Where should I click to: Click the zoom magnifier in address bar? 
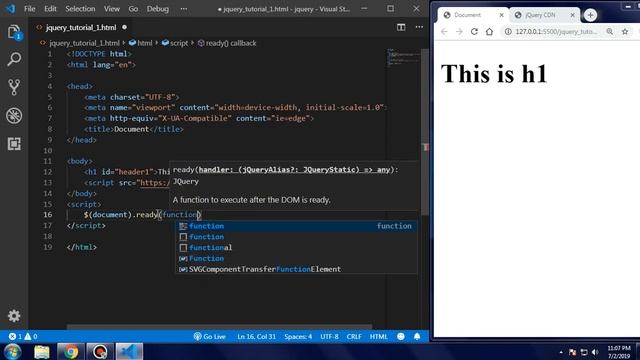coord(609,31)
